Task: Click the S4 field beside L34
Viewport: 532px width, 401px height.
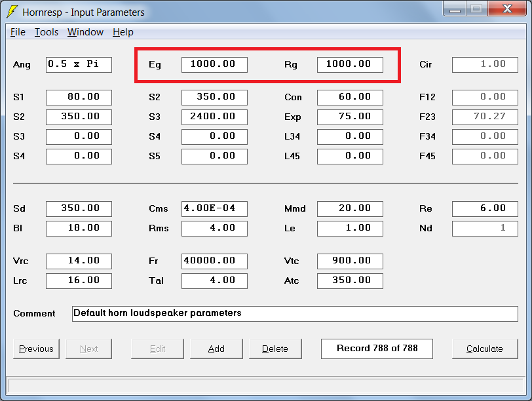Action: tap(214, 137)
